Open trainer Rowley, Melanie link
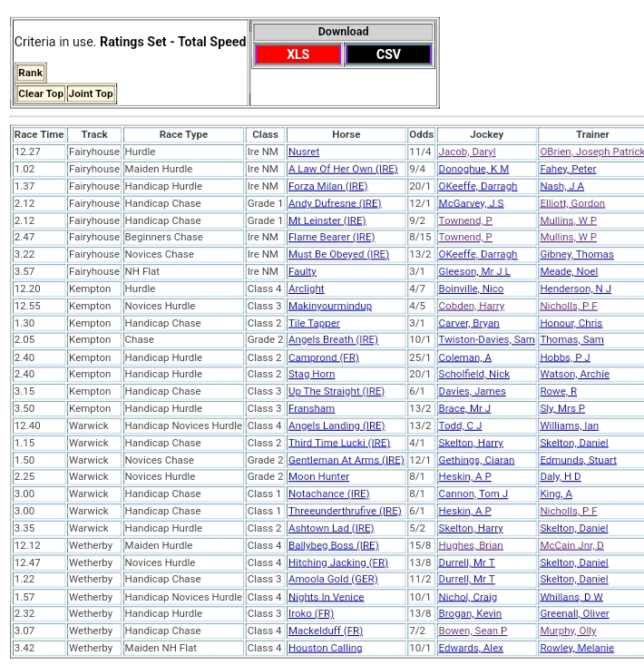The height and width of the screenshot is (665, 644). coord(576,648)
